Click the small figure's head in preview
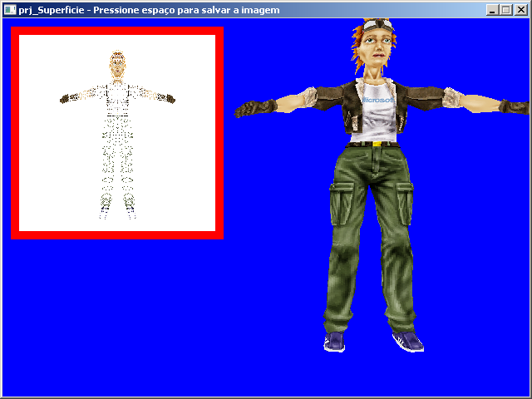The height and width of the screenshot is (399, 532). click(x=118, y=65)
